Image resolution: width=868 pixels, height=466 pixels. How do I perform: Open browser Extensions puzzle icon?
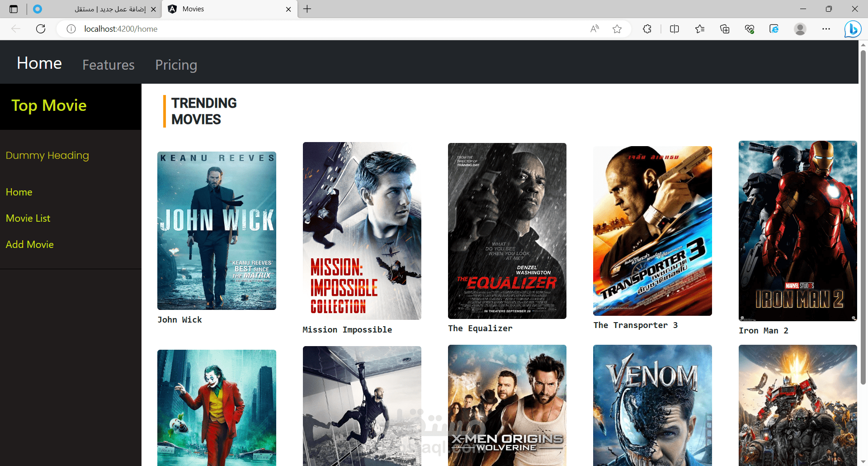pos(647,29)
